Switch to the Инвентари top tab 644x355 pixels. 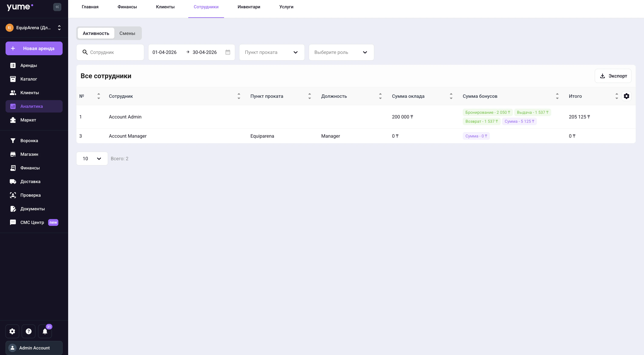click(249, 7)
